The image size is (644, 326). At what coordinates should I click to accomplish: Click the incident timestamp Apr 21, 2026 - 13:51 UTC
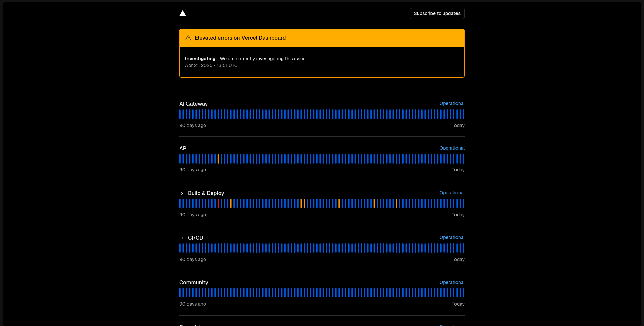(x=211, y=65)
